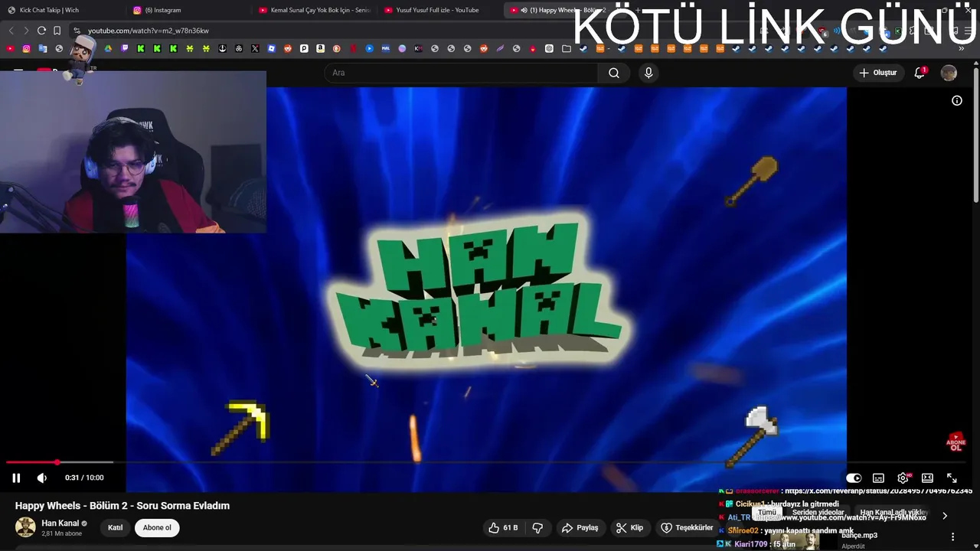980x551 pixels.
Task: Reload the current YouTube page
Action: coord(41,31)
